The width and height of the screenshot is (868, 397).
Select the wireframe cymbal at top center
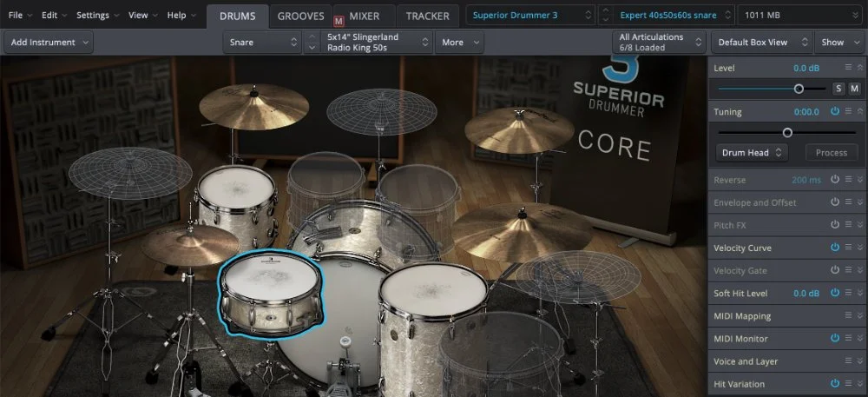coord(381,112)
